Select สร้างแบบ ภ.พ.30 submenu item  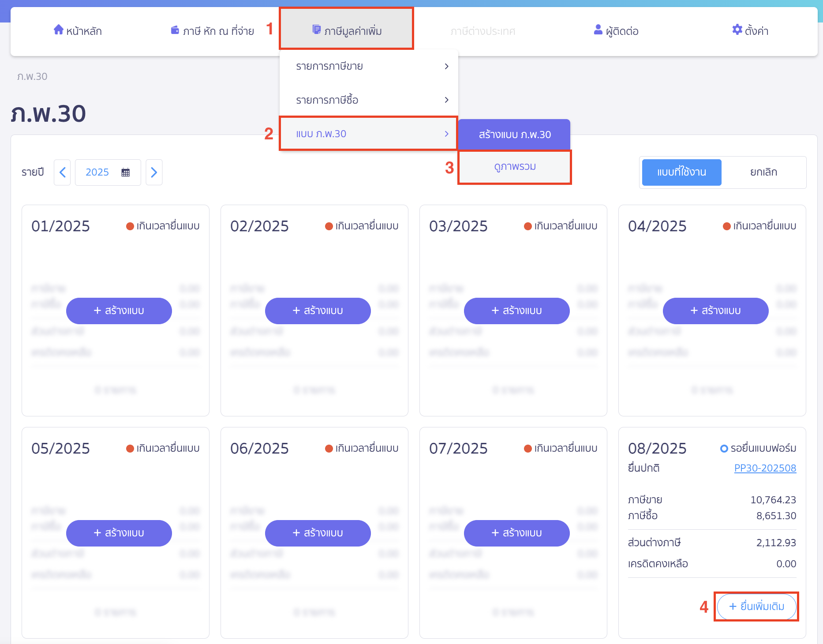pyautogui.click(x=514, y=135)
